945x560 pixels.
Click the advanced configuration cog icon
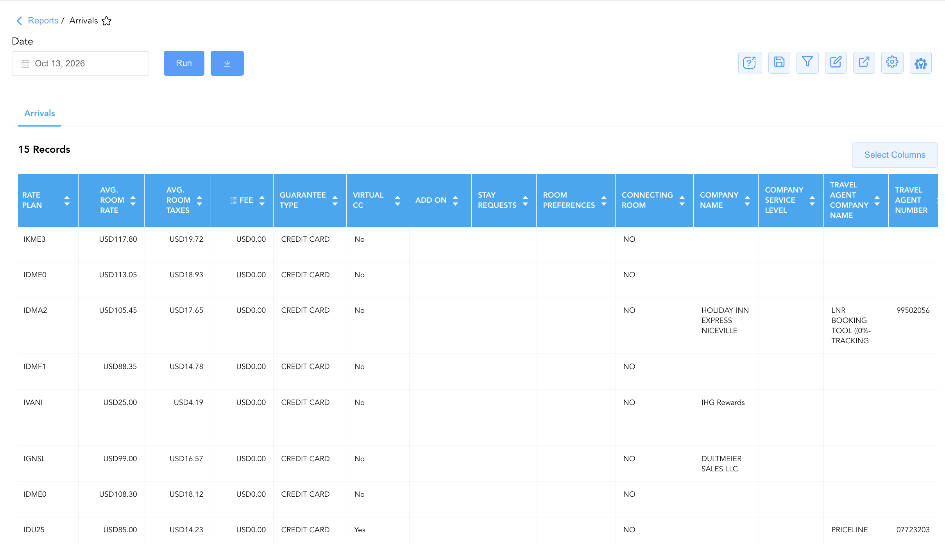[920, 62]
